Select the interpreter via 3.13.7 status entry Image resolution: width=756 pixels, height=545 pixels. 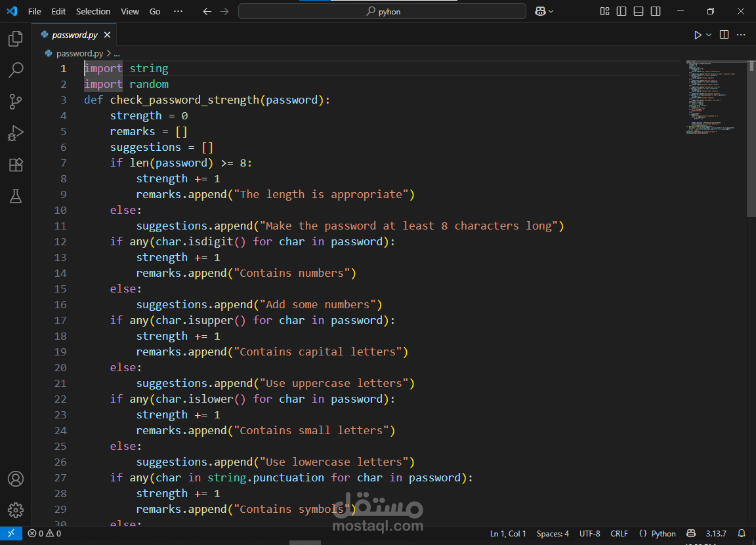(716, 533)
